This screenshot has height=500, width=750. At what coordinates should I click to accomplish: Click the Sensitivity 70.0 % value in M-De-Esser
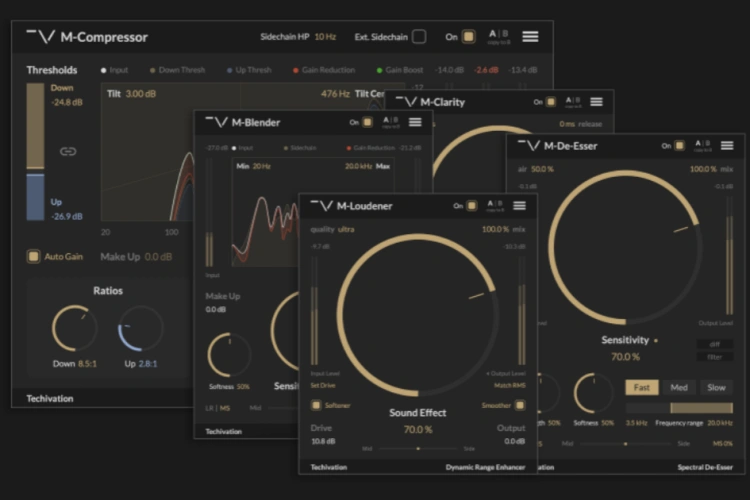(625, 357)
